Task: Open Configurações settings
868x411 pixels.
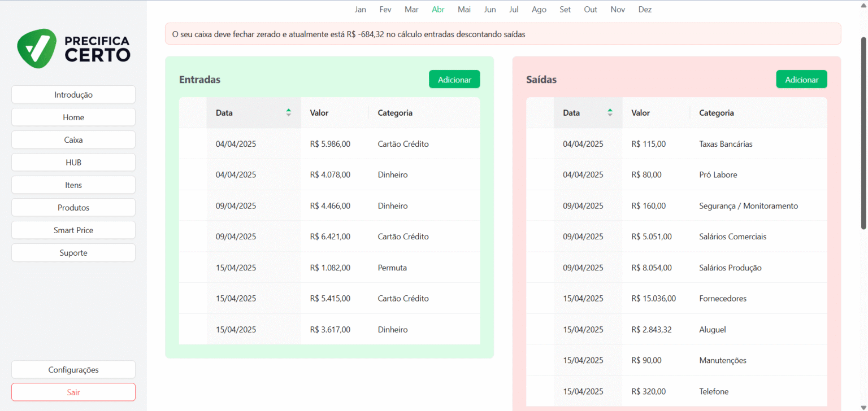Action: tap(73, 370)
